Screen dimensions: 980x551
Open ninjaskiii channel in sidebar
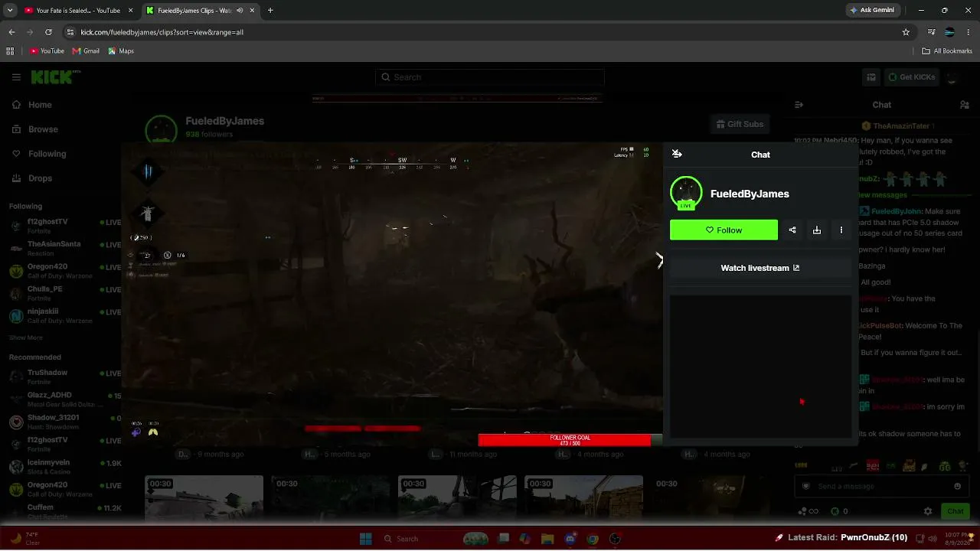[x=64, y=315]
